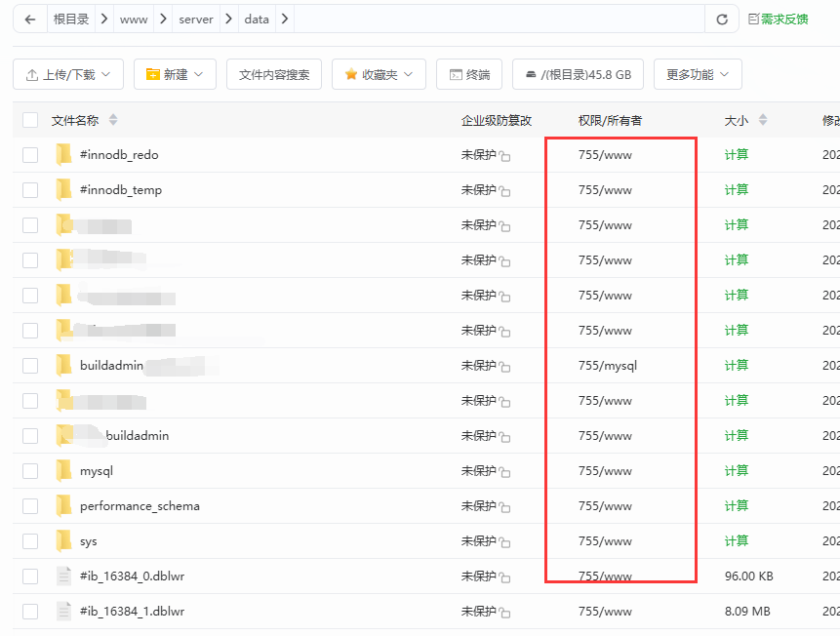Expand the 上传/下载 dropdown
This screenshot has height=636, width=840.
68,74
